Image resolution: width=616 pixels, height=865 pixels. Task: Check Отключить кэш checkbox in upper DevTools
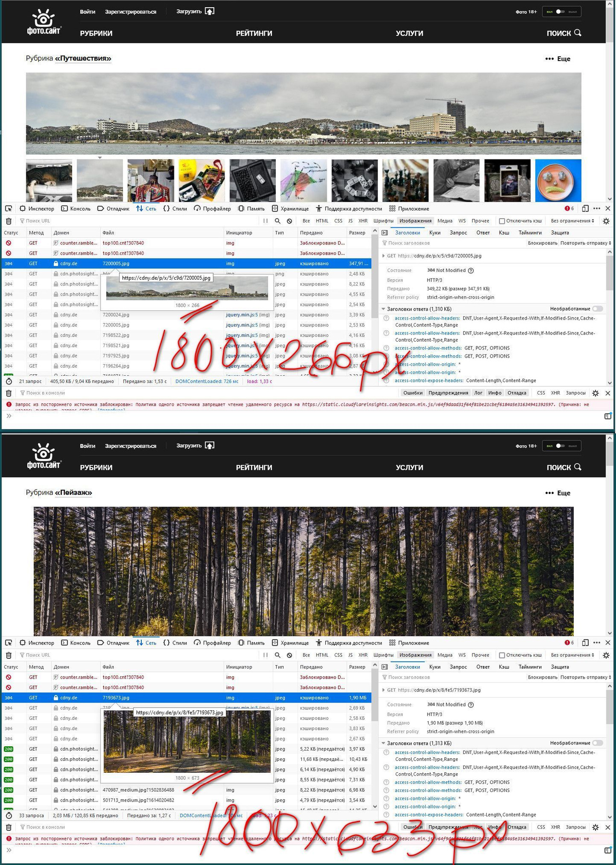pos(502,221)
